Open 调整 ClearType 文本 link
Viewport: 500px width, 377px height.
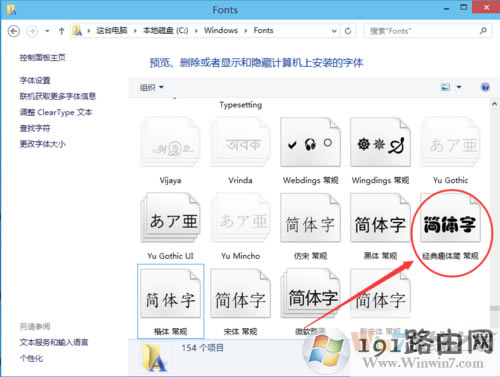56,112
